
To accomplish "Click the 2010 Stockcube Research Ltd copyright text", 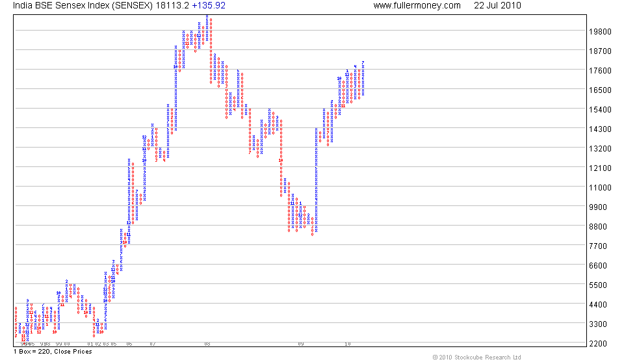I will [x=476, y=357].
